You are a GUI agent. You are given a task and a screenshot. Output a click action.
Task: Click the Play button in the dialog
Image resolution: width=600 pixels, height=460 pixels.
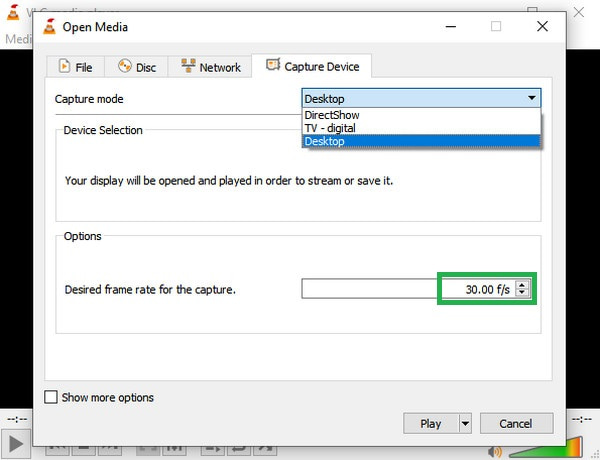tap(430, 423)
